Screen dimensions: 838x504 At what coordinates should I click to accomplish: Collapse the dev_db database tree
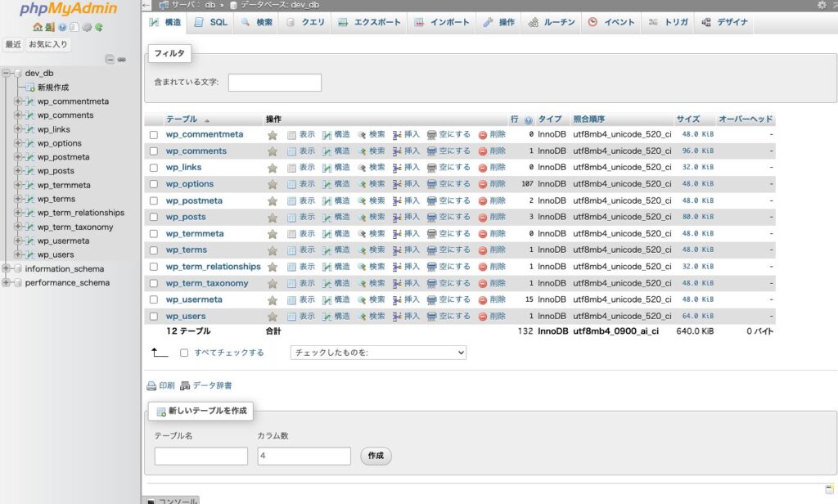[x=7, y=73]
